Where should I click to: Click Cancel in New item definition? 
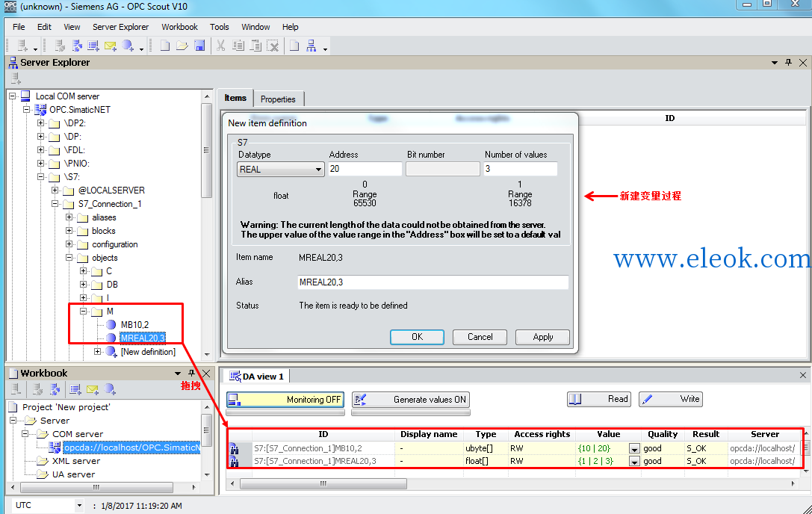(480, 337)
